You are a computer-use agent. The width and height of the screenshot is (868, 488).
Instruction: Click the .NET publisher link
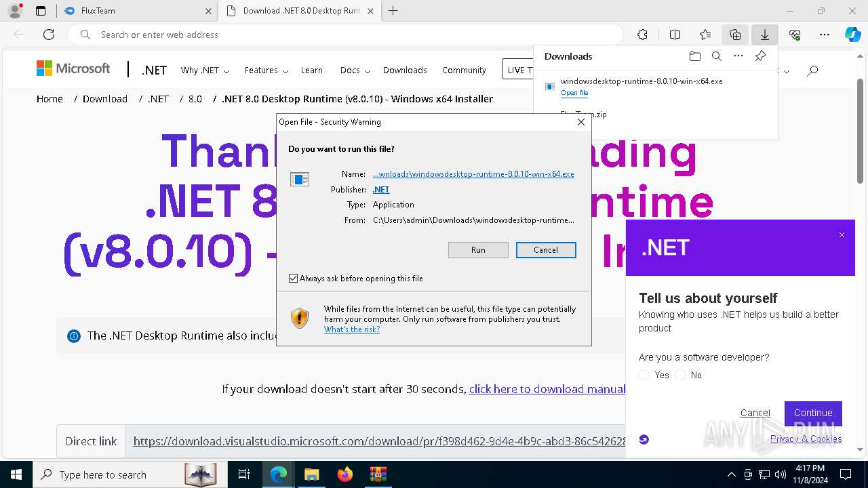pyautogui.click(x=381, y=190)
